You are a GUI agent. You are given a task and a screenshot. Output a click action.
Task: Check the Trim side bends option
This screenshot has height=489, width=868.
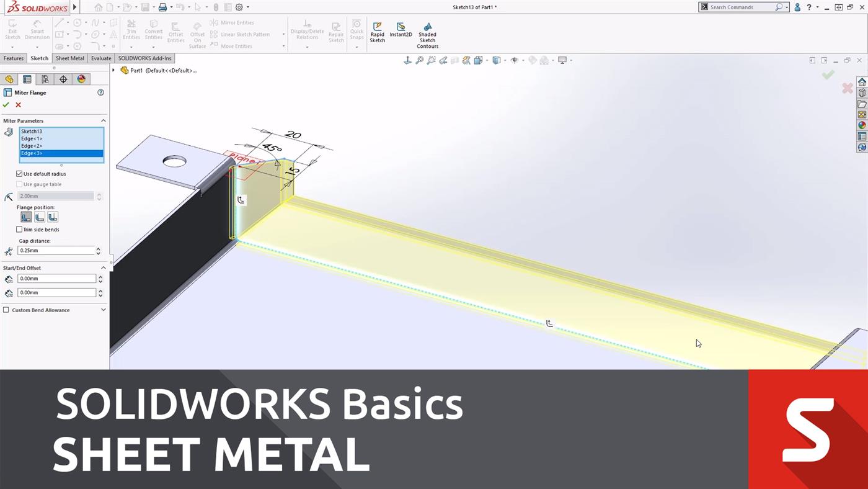[x=19, y=229]
